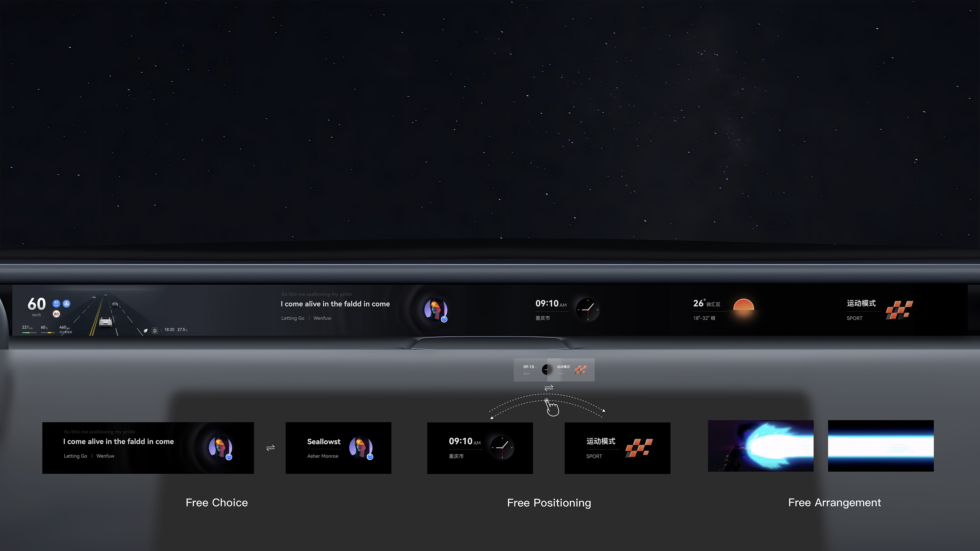The image size is (980, 551).
Task: Select the 09:10 clock card below
Action: (x=480, y=448)
